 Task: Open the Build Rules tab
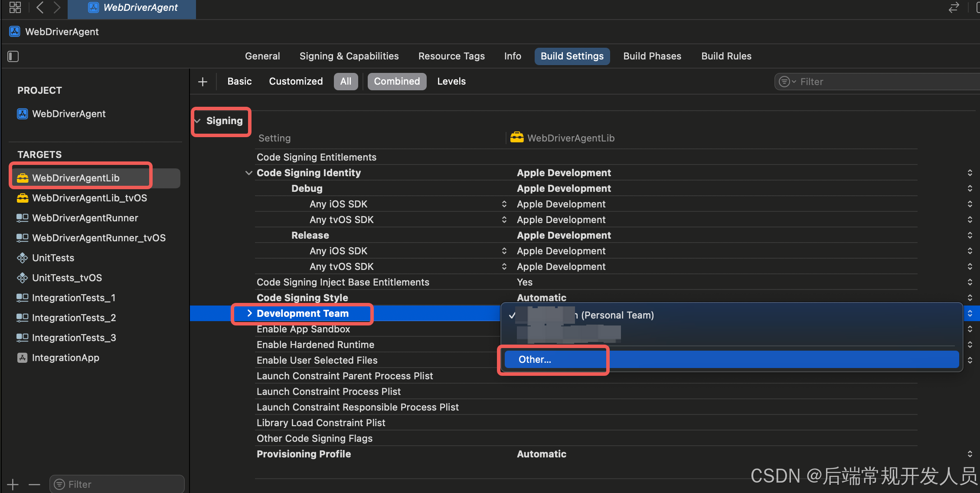[x=726, y=56]
